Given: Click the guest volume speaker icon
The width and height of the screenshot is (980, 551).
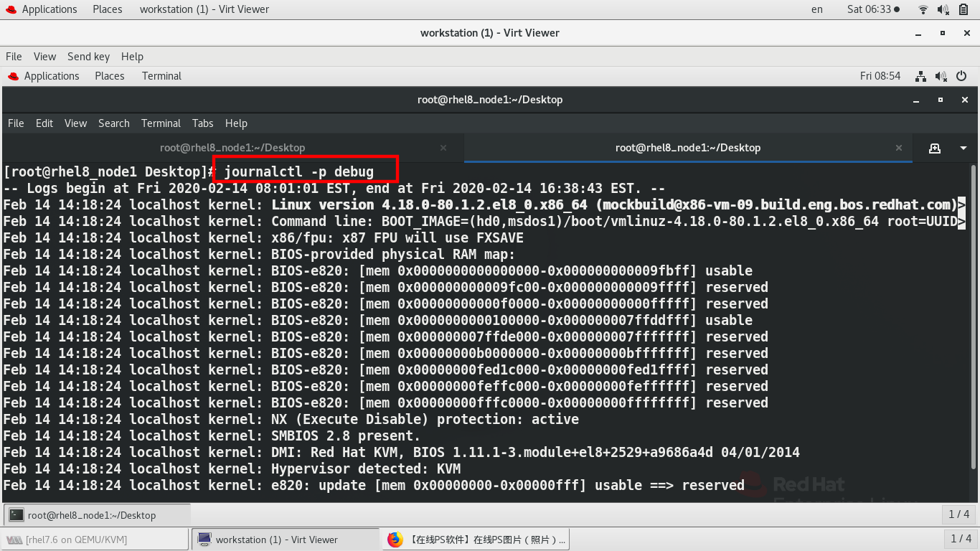Looking at the screenshot, I should click(x=941, y=76).
